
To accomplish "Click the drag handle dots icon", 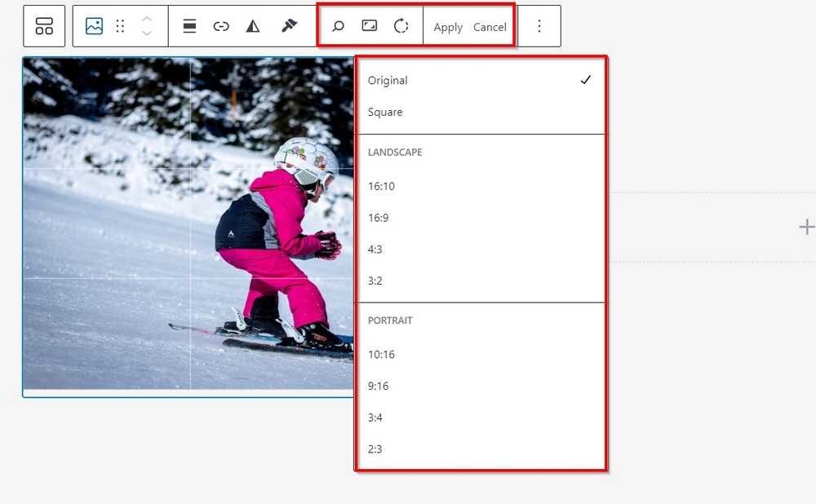I will coord(120,26).
